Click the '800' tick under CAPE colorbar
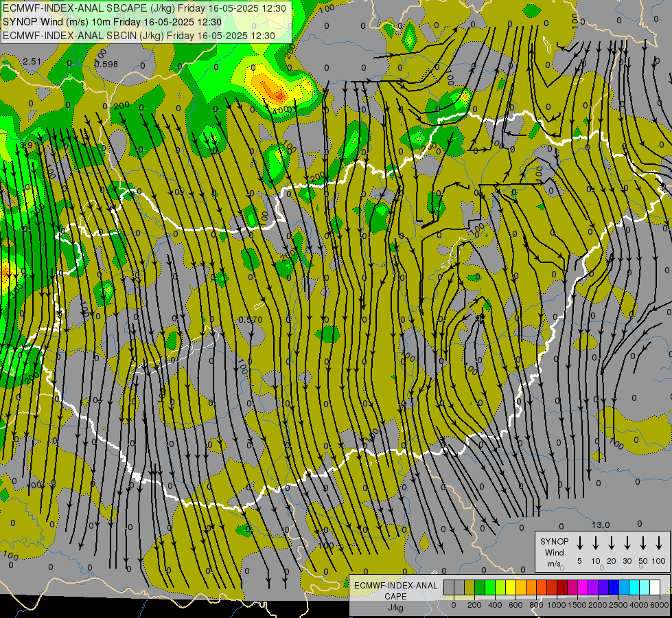The image size is (672, 618). point(536,605)
